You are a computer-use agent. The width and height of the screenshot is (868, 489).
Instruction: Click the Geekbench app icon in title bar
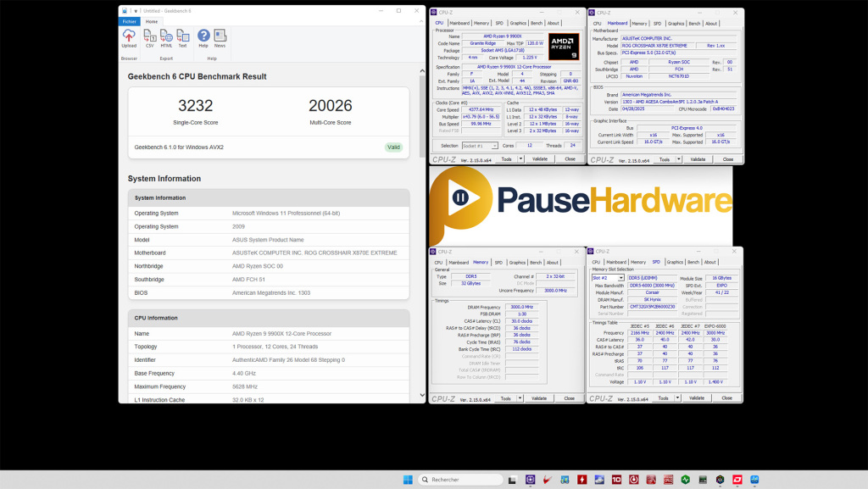coord(125,10)
